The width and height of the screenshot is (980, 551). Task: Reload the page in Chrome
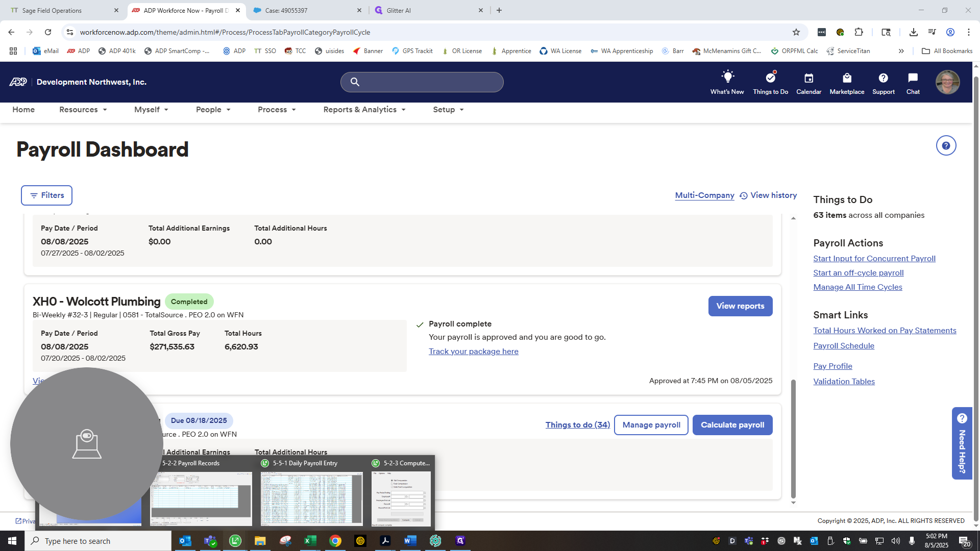pos(48,32)
